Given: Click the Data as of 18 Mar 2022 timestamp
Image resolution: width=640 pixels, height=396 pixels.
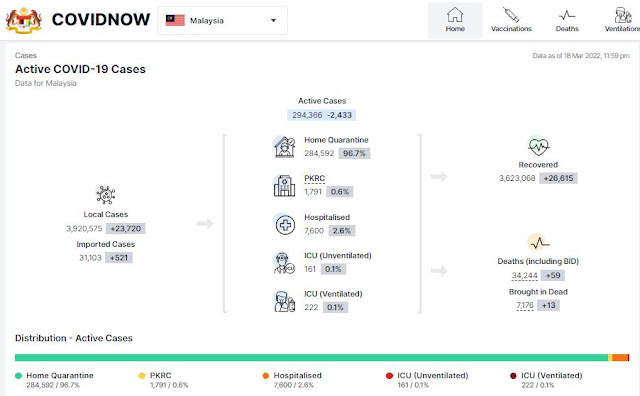Looking at the screenshot, I should 581,56.
